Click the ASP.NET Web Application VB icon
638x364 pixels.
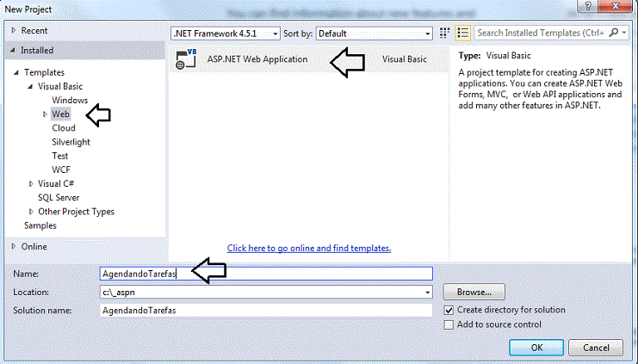pos(186,59)
